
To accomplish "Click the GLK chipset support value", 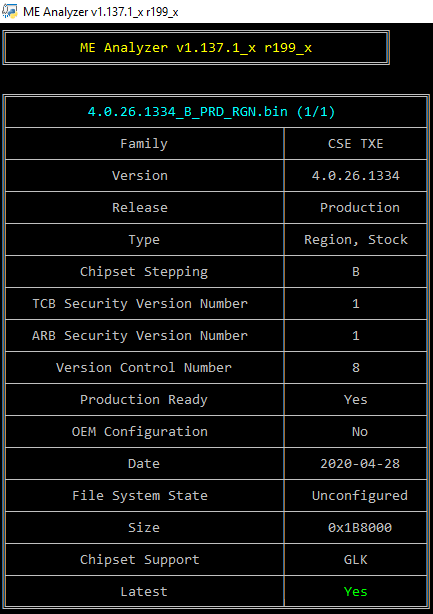I will (355, 560).
